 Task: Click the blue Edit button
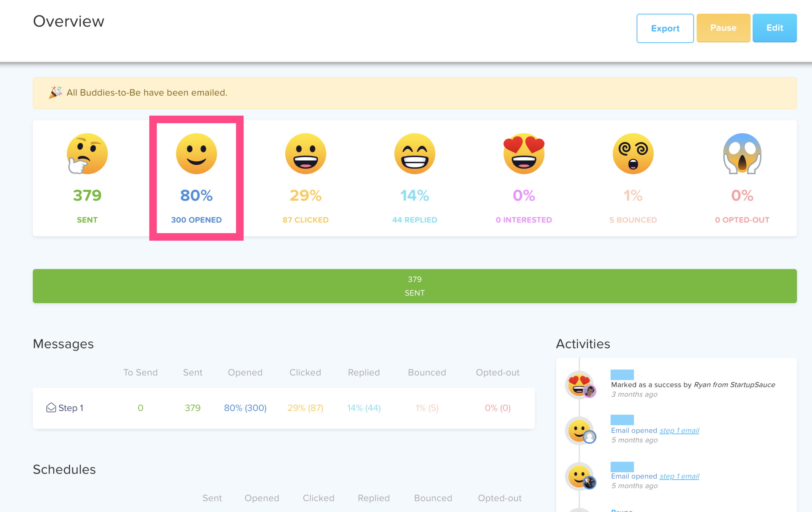pos(774,28)
